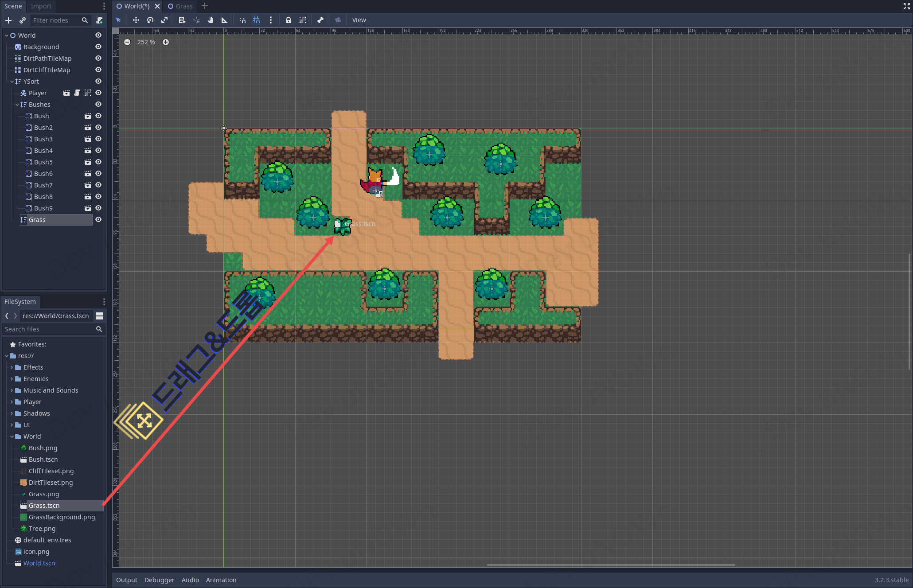
Task: Select the Move Mode tool
Action: [x=136, y=20]
